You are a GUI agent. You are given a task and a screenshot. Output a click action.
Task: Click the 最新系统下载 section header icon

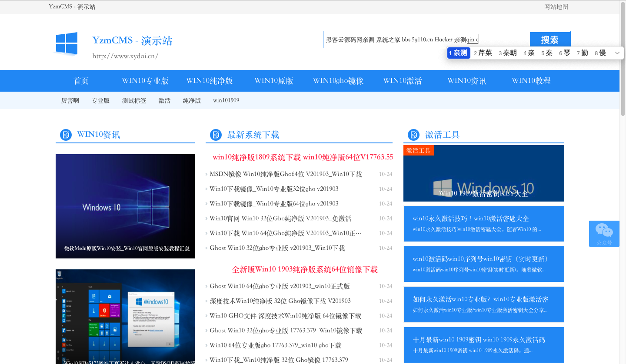click(216, 135)
